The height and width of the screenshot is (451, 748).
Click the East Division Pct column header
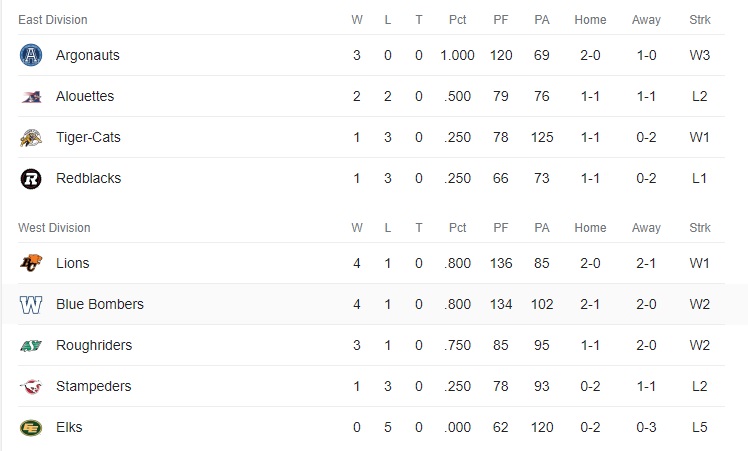click(x=457, y=20)
